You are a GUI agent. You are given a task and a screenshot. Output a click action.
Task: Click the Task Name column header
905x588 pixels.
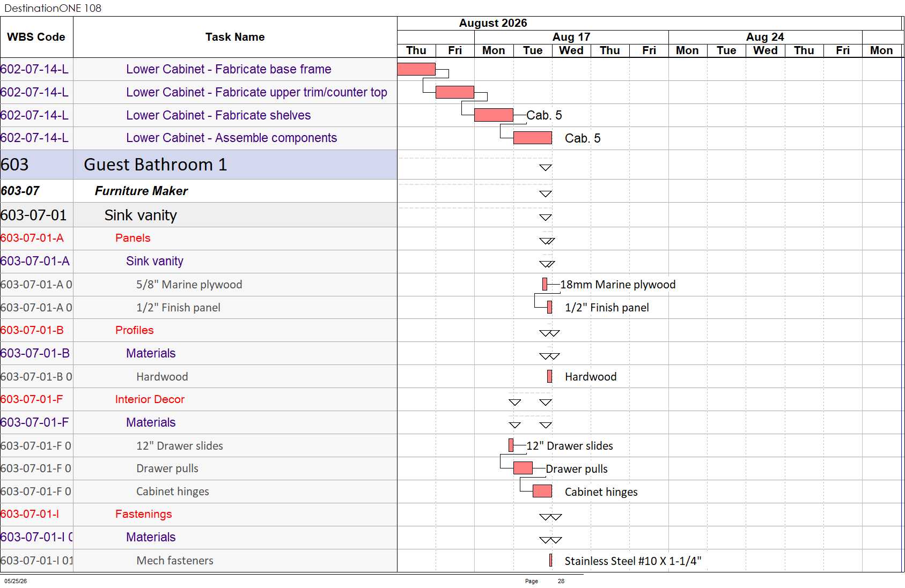click(235, 37)
